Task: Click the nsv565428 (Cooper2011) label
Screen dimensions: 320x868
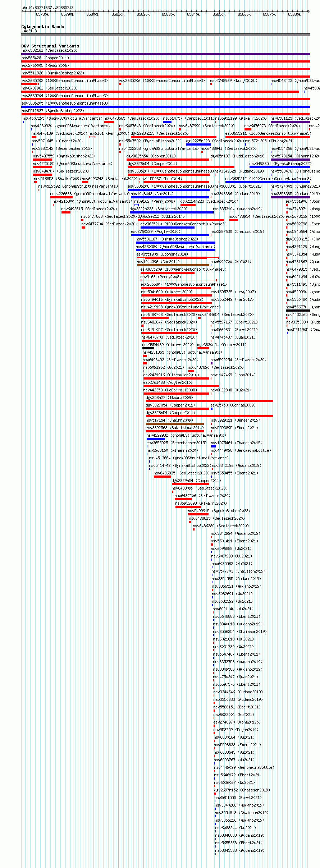Action: tap(45, 58)
